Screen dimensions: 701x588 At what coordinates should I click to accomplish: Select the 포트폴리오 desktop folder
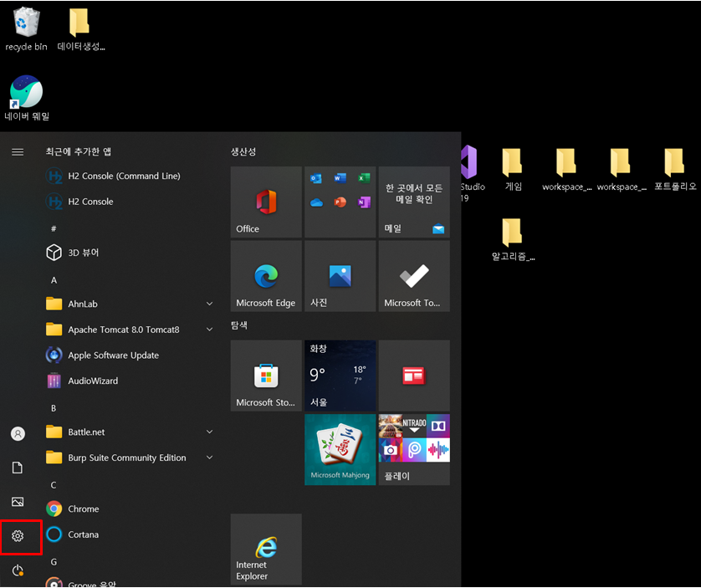click(675, 169)
